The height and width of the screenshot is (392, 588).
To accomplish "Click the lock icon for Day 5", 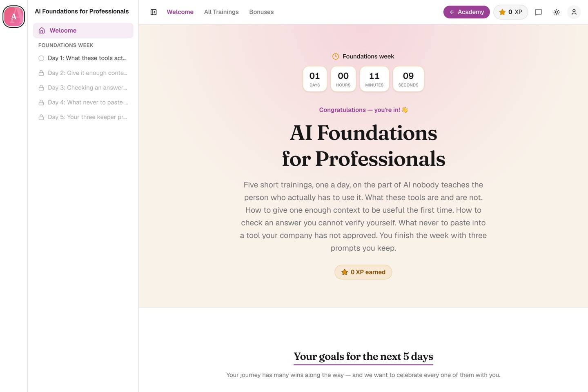I will tap(41, 117).
